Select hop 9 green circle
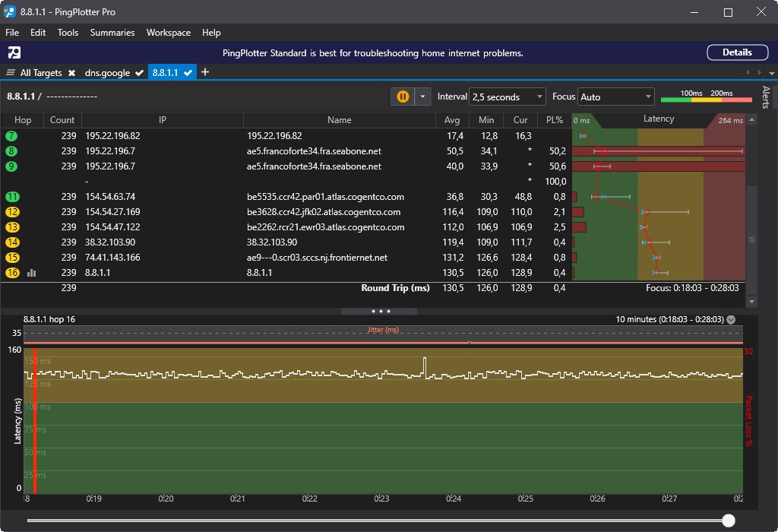The width and height of the screenshot is (778, 532). (11, 166)
